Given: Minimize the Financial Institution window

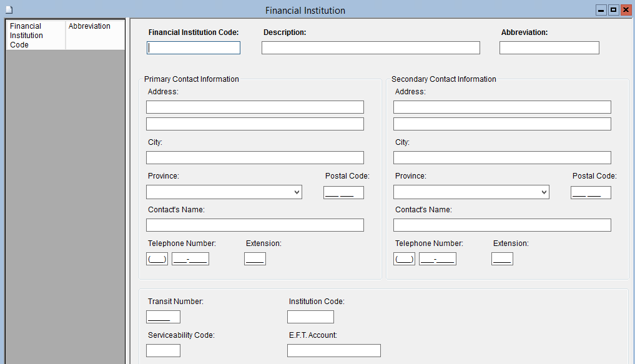Looking at the screenshot, I should (601, 10).
